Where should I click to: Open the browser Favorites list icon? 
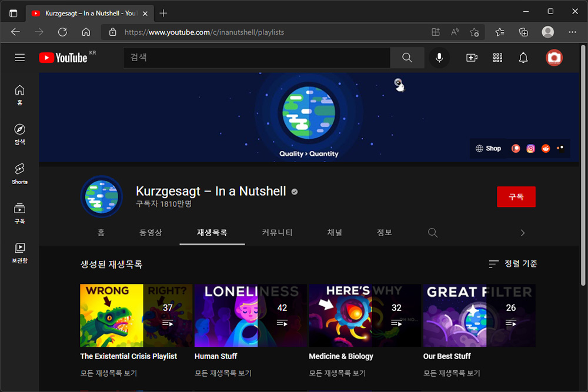(x=499, y=32)
